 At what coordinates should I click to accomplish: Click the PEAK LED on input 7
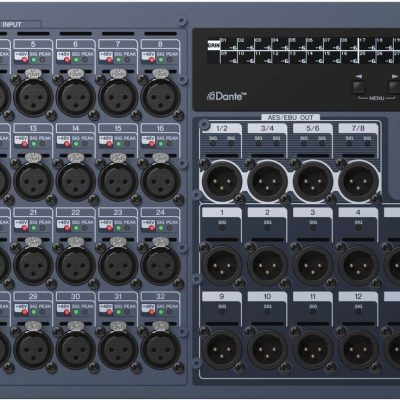click(127, 60)
